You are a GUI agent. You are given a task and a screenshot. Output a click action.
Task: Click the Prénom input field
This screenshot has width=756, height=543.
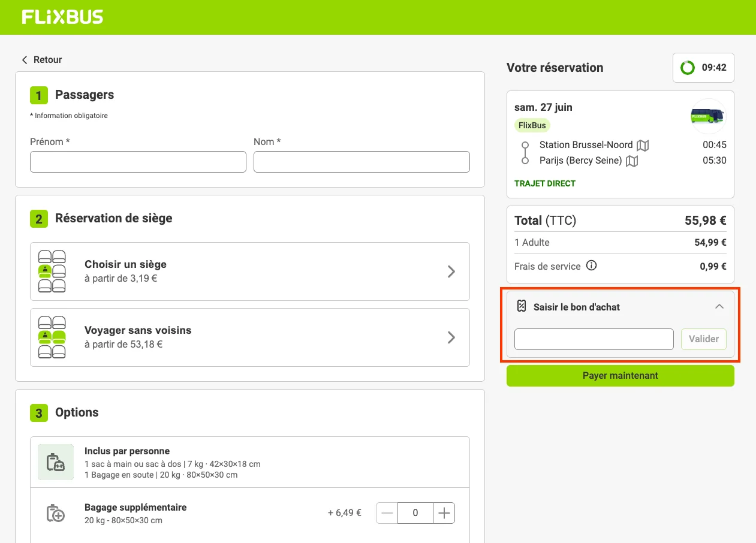[138, 162]
